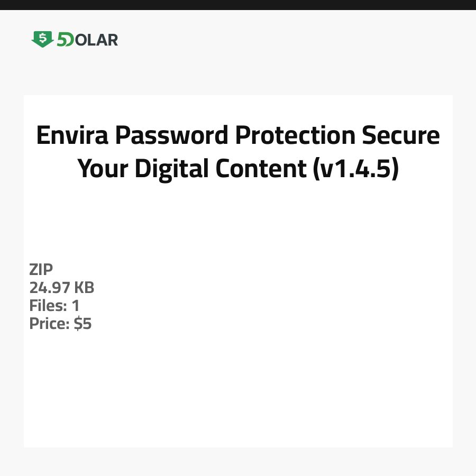The height and width of the screenshot is (476, 476).
Task: Click the "Files: 1" count text
Action: [x=54, y=306]
